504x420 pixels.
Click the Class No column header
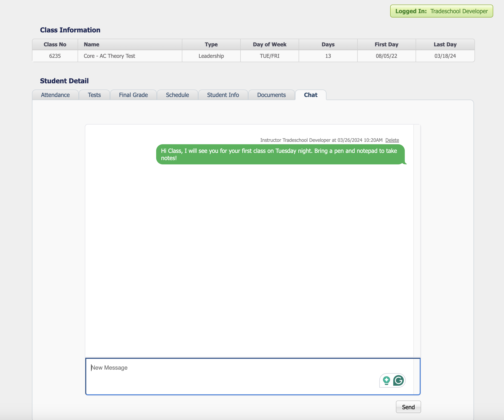[55, 45]
